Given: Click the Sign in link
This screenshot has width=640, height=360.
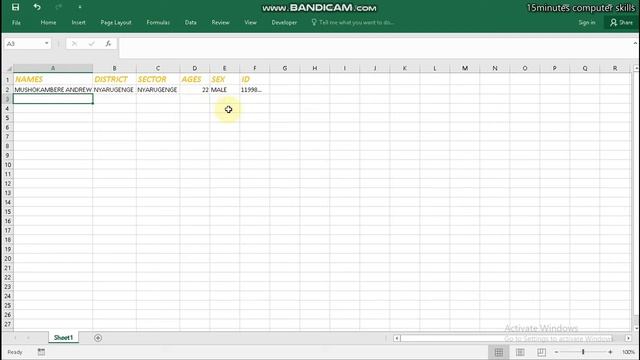Looking at the screenshot, I should (587, 22).
